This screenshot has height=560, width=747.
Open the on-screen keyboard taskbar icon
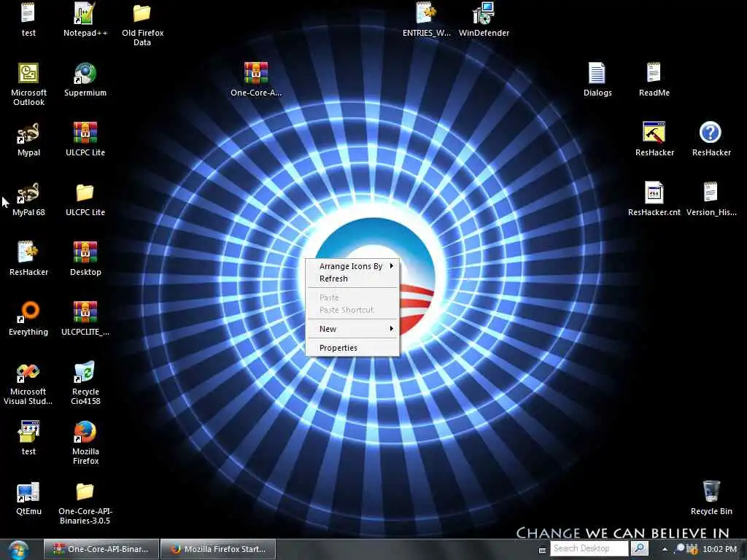click(x=542, y=551)
